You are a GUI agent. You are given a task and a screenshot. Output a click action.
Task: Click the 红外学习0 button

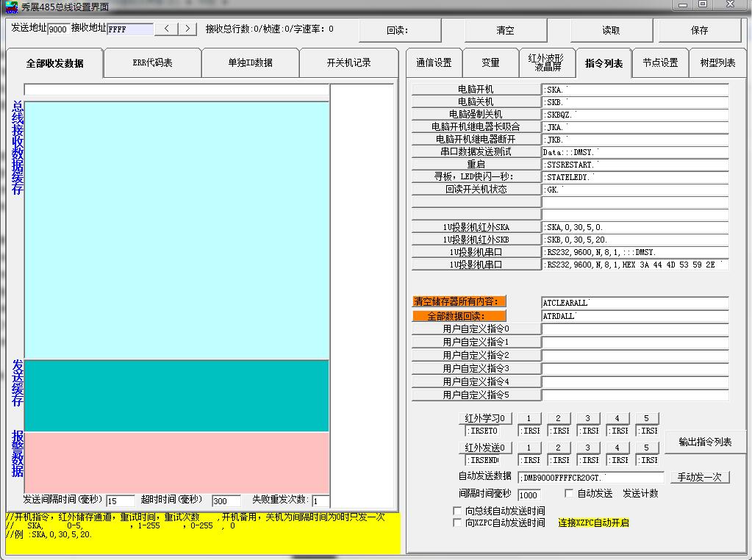[x=486, y=419]
